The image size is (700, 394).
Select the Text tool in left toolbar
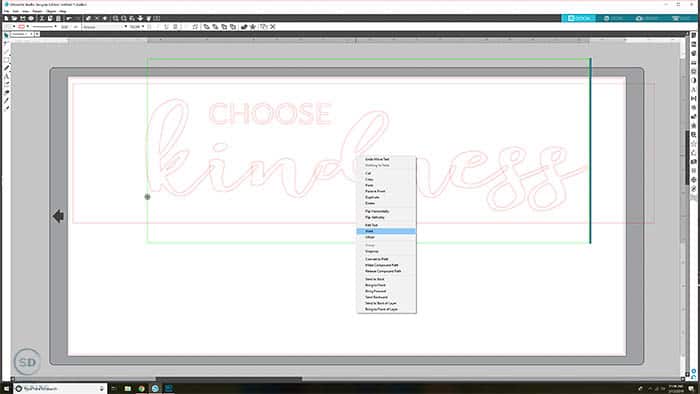(6, 76)
